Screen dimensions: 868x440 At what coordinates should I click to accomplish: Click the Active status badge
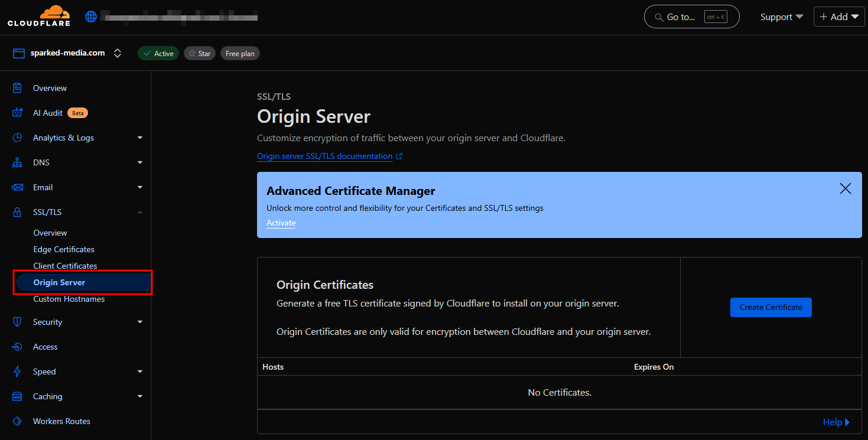pyautogui.click(x=158, y=53)
